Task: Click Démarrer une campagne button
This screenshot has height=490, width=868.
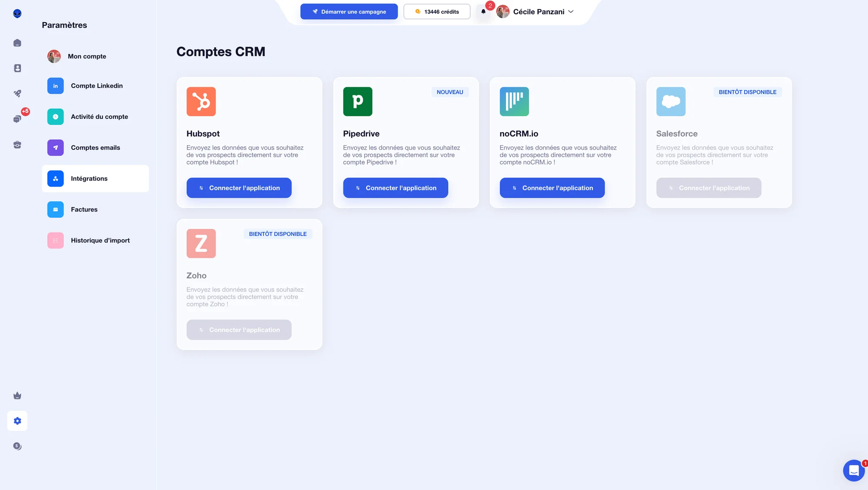Action: coord(349,12)
